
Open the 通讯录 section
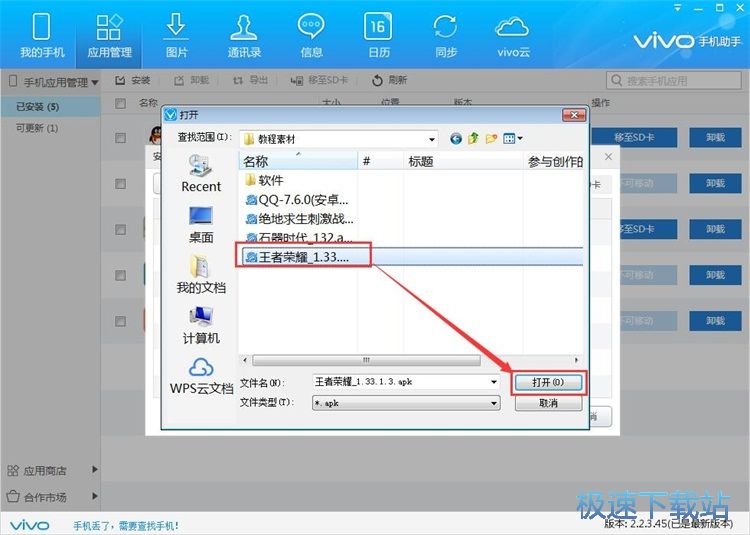(244, 35)
